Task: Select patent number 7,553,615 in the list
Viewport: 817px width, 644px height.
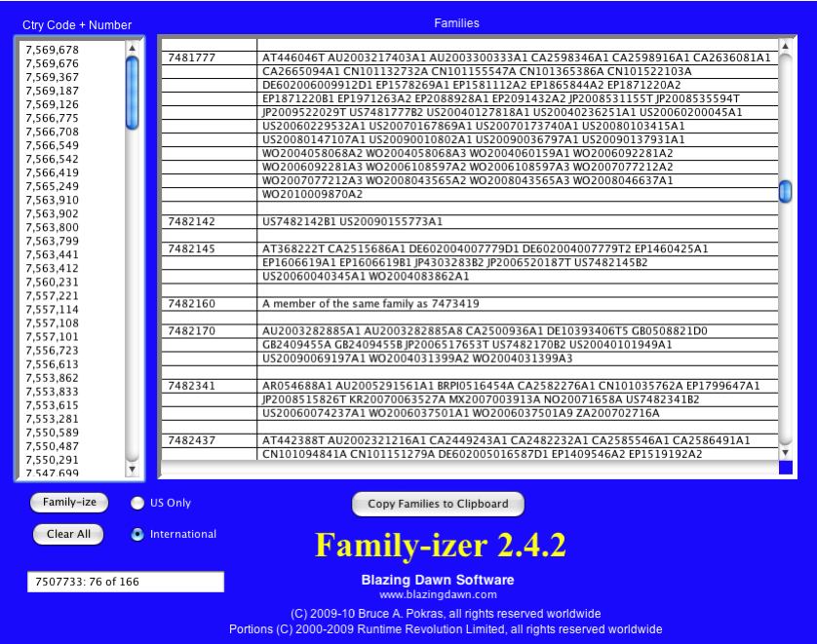Action: pyautogui.click(x=52, y=405)
